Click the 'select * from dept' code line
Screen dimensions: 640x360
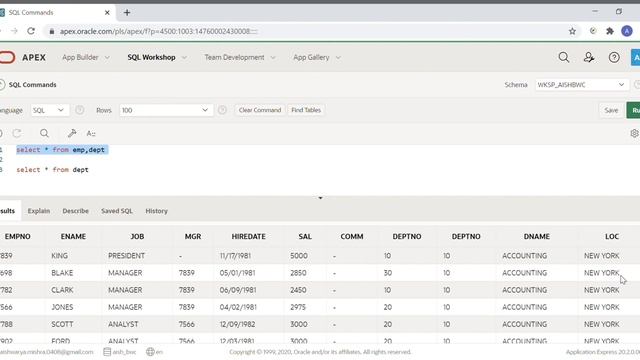[x=52, y=169]
